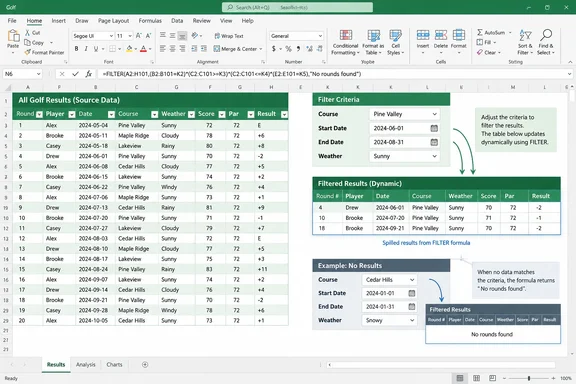576x384 pixels.
Task: Toggle Italic formatting button
Action: [x=86, y=49]
